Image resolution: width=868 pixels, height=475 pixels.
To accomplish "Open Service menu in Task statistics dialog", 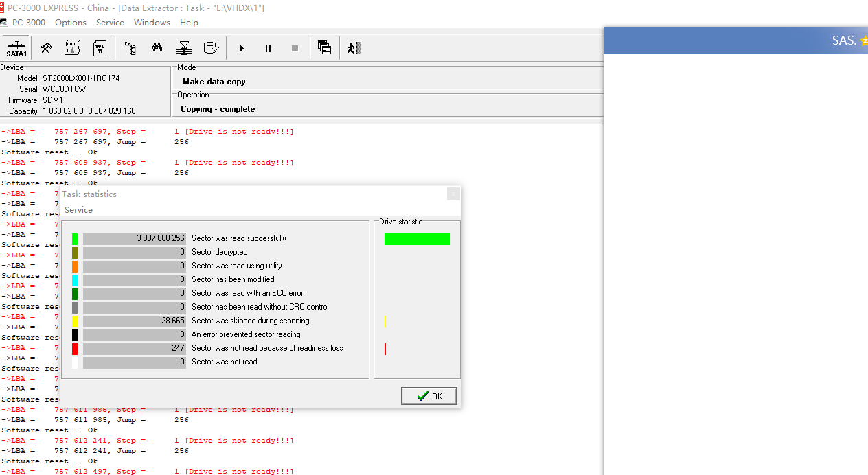I will (78, 210).
